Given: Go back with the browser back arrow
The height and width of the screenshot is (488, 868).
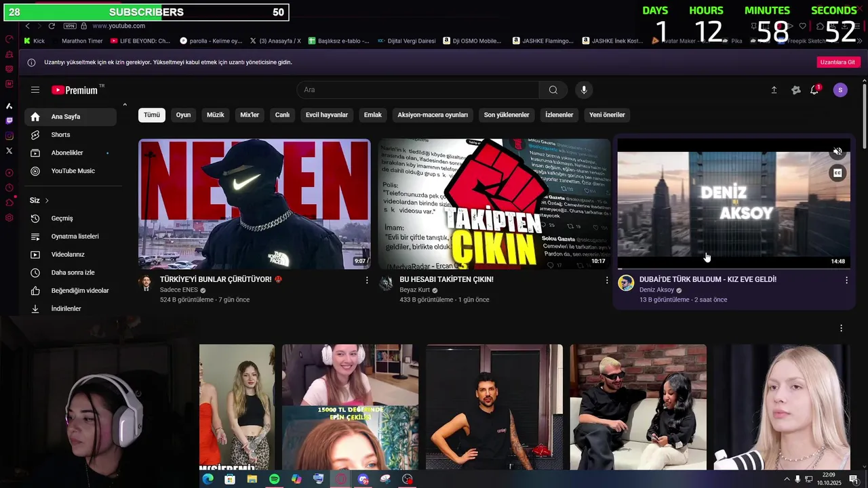Looking at the screenshot, I should [27, 26].
